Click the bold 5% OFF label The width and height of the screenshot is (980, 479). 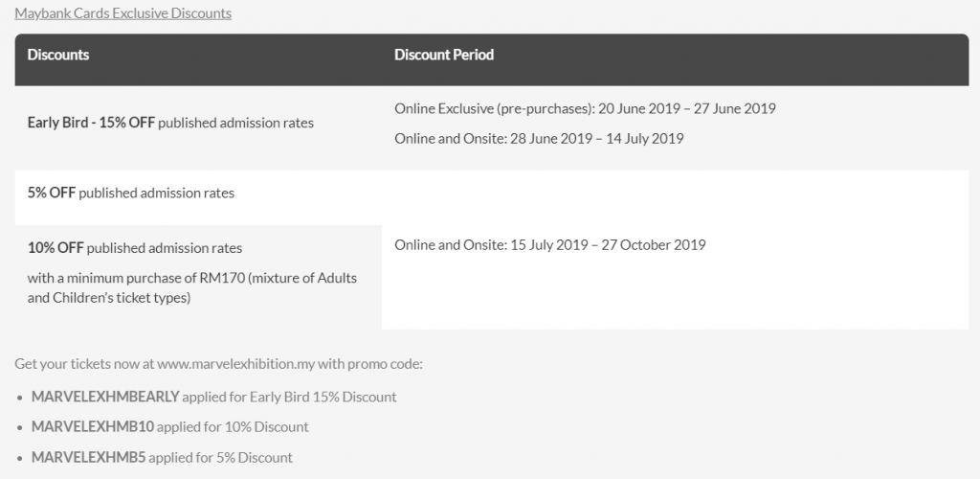pyautogui.click(x=52, y=193)
